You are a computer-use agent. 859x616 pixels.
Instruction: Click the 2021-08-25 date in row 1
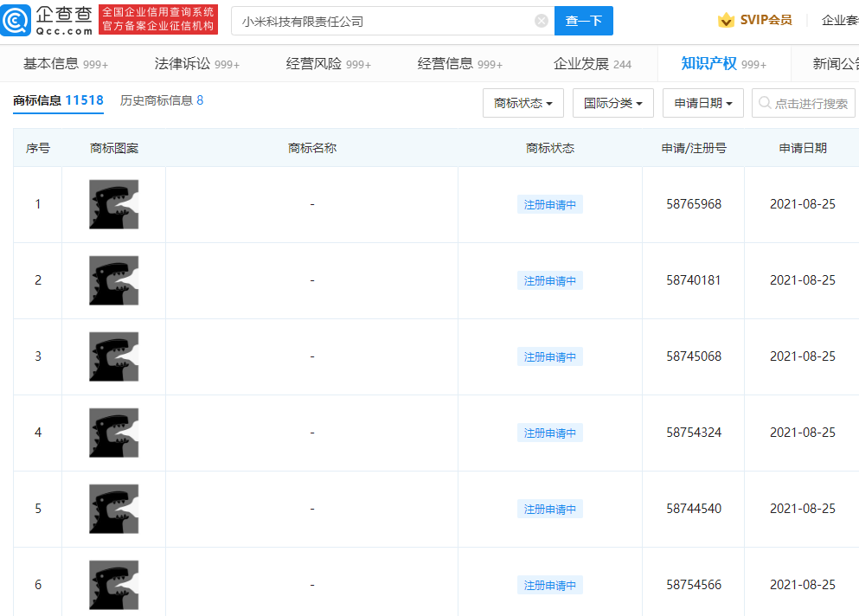pos(803,204)
